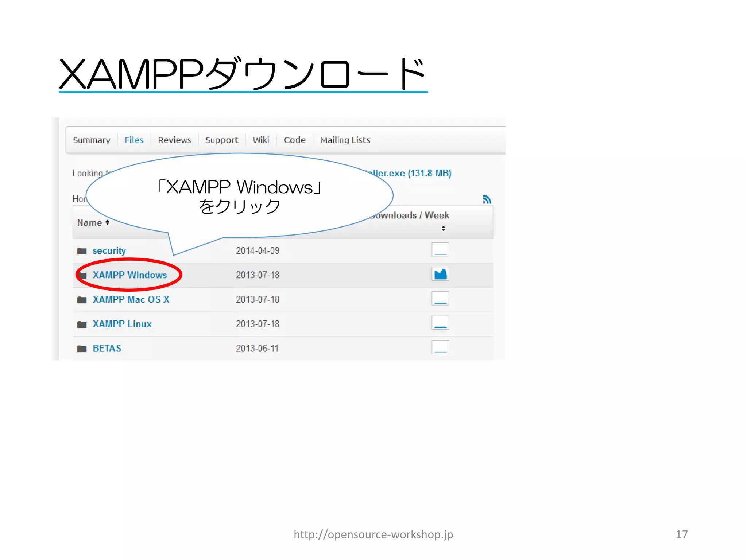Viewport: 747px width, 560px height.
Task: View the XAMPP Mac OS X downloads chart
Action: coord(440,298)
